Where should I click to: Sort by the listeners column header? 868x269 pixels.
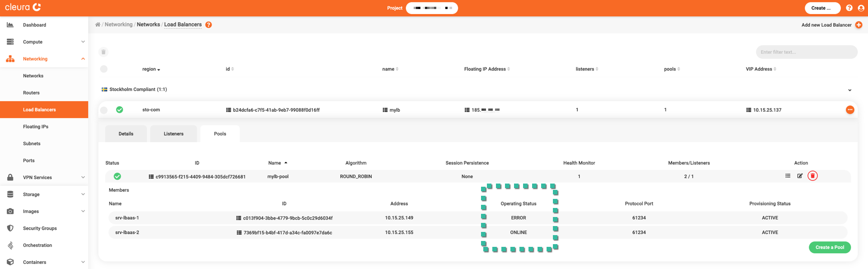coord(587,69)
